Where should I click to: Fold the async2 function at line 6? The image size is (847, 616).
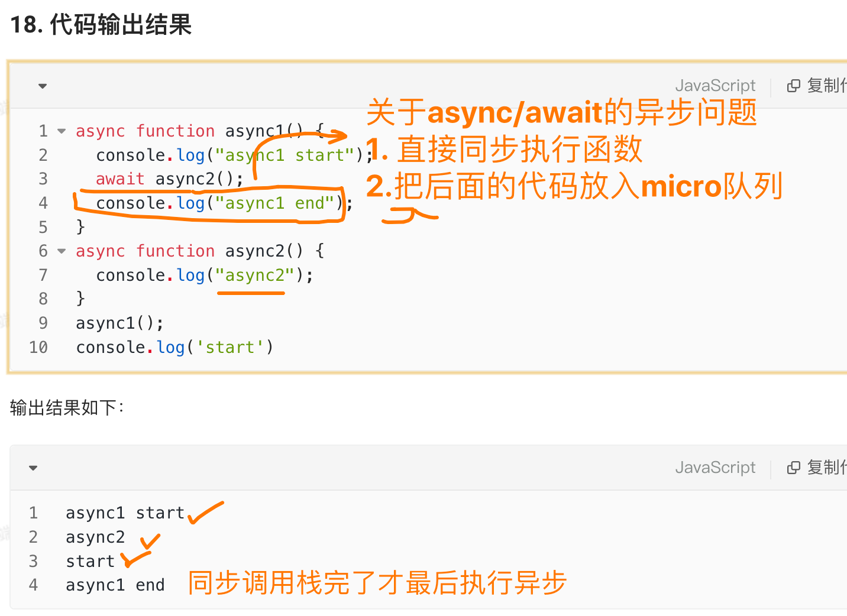click(62, 251)
